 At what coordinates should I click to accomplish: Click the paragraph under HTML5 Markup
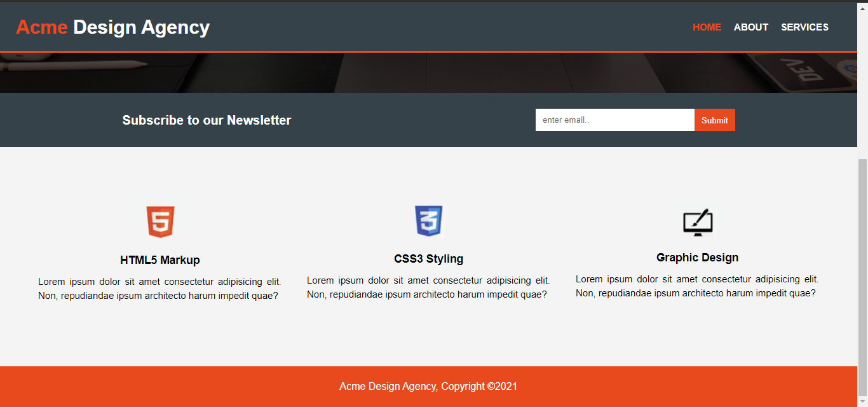click(159, 289)
